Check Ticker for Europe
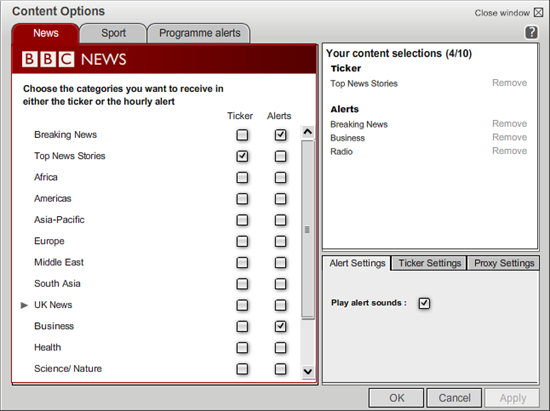The height and width of the screenshot is (411, 550). point(242,241)
